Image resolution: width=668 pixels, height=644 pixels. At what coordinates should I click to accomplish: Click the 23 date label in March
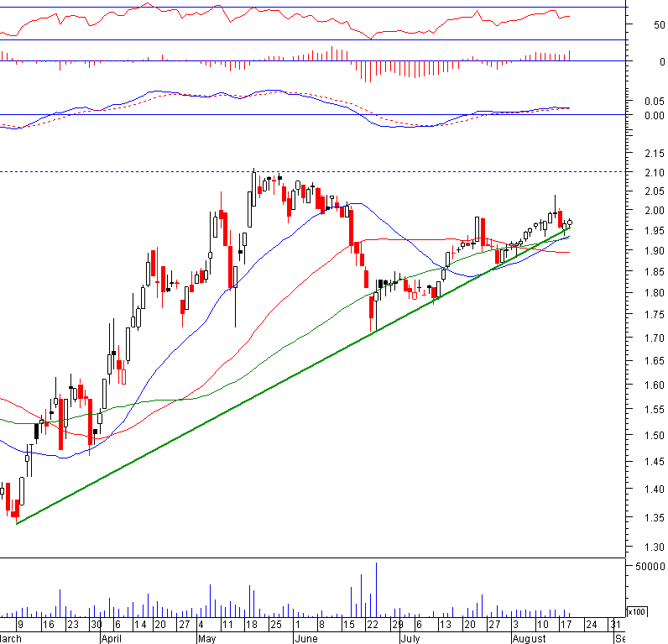73,625
